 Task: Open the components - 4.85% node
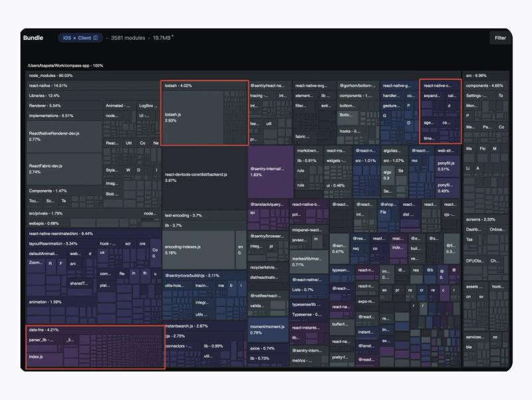486,86
